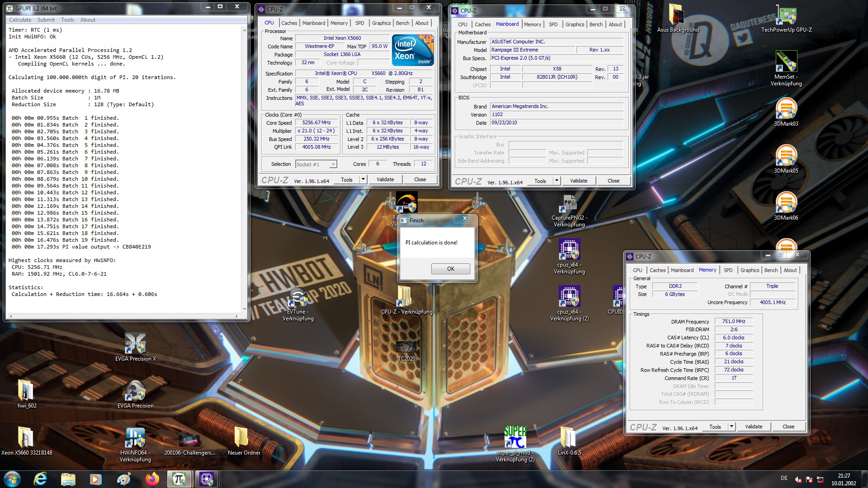The height and width of the screenshot is (488, 868).
Task: Open MemSet shortcut on desktop
Action: [786, 68]
